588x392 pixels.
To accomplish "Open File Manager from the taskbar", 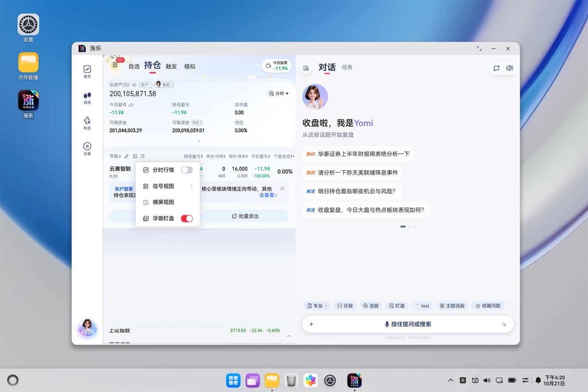I will (x=272, y=381).
